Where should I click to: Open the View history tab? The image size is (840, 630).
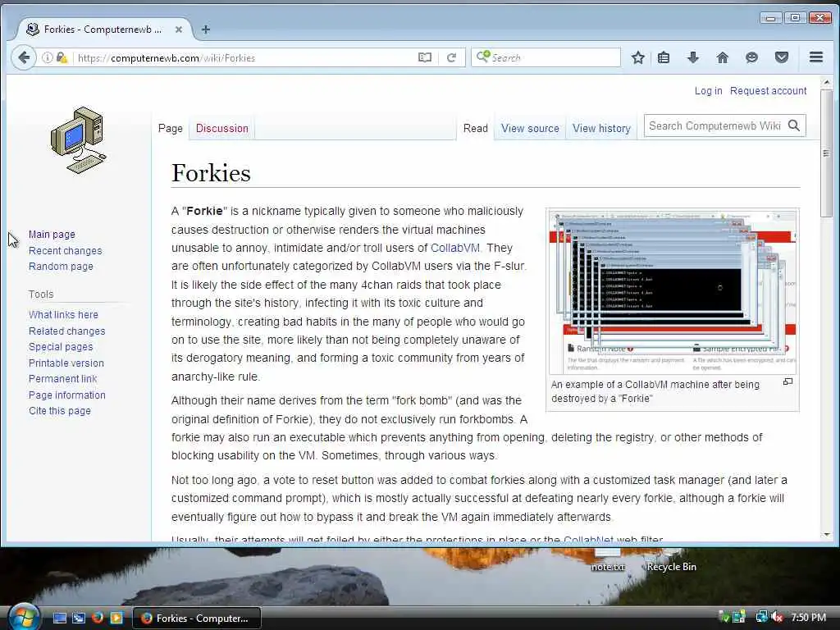coord(601,129)
